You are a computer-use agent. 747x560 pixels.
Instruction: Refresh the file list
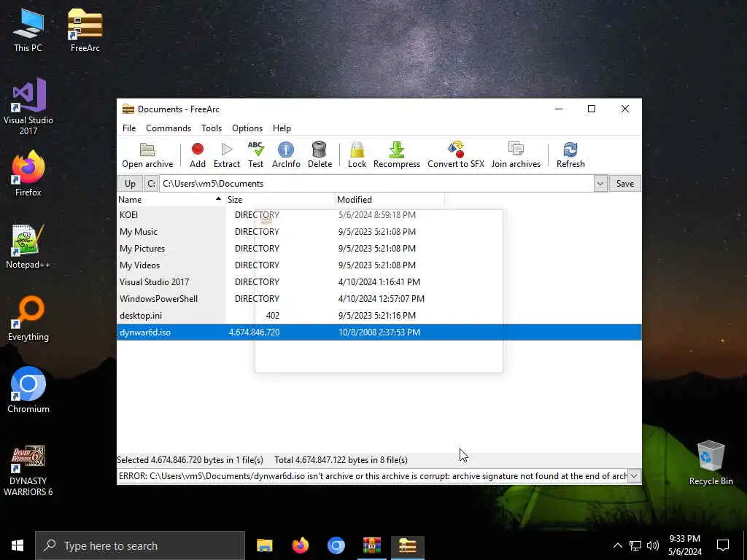[570, 155]
